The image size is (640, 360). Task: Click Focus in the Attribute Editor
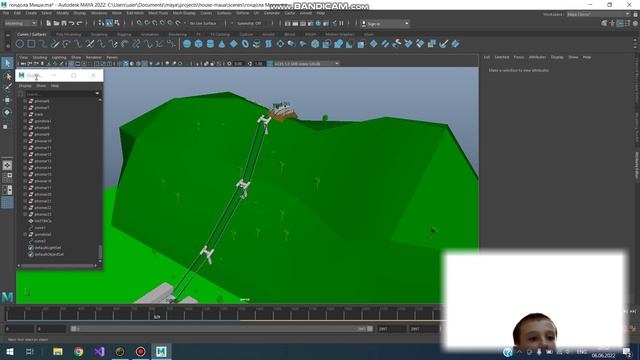518,57
